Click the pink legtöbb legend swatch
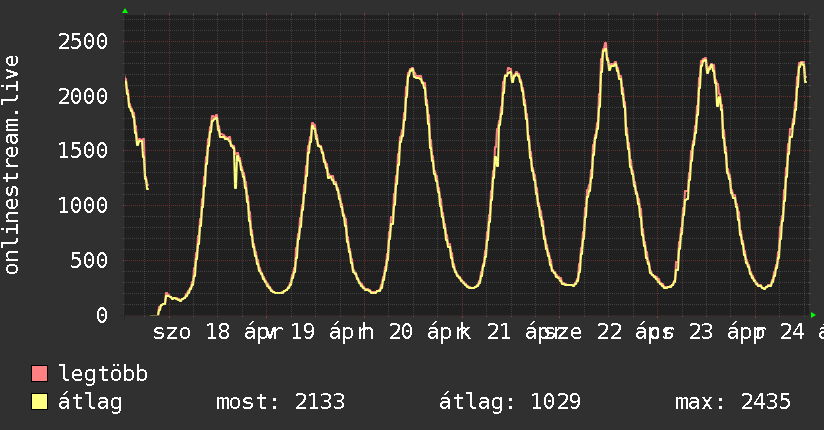This screenshot has width=824, height=430. click(39, 373)
